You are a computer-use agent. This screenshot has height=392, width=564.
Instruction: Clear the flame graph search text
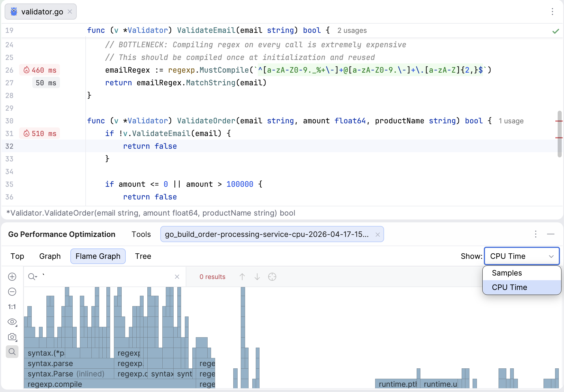(x=177, y=277)
